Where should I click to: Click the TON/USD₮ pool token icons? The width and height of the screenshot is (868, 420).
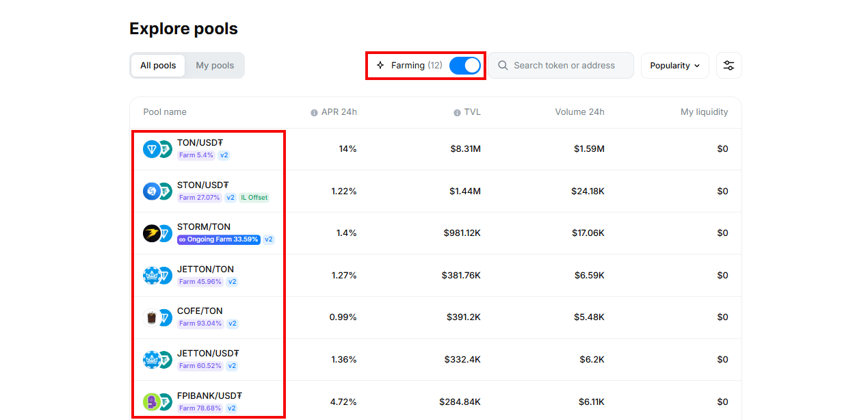(157, 149)
